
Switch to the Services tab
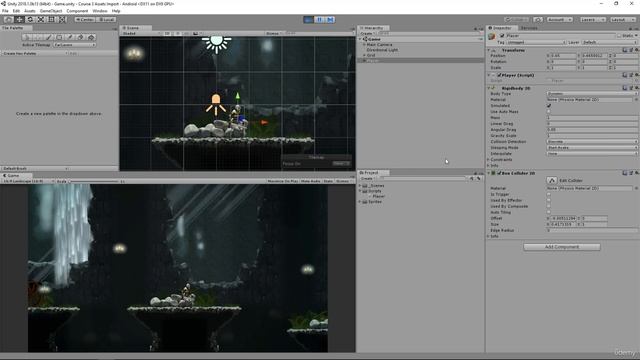coord(529,28)
